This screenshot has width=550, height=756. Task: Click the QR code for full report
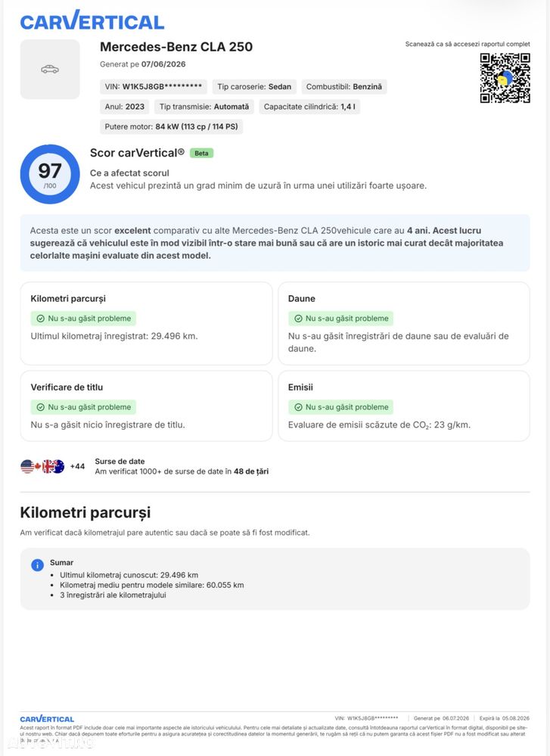pos(505,78)
